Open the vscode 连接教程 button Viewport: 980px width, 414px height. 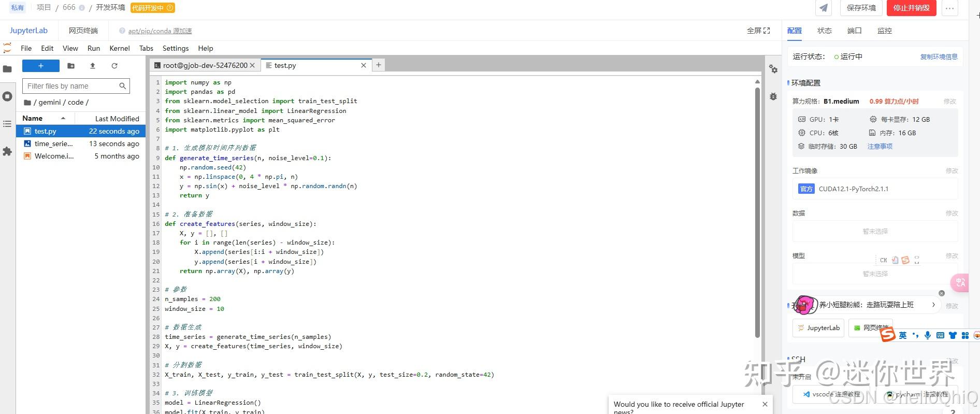832,394
